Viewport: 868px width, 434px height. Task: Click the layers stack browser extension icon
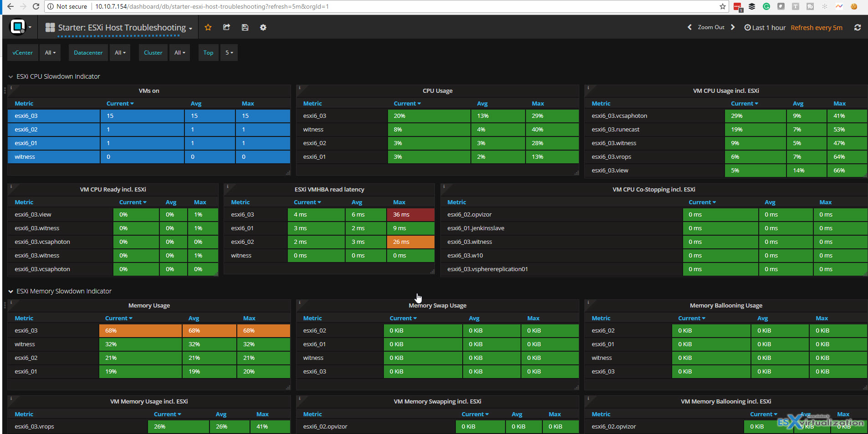(752, 6)
